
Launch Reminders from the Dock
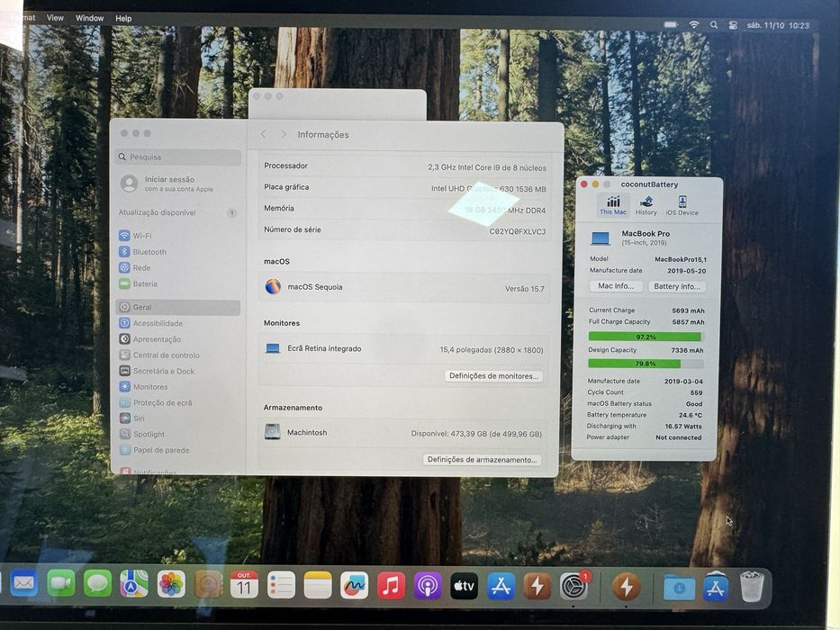281,585
